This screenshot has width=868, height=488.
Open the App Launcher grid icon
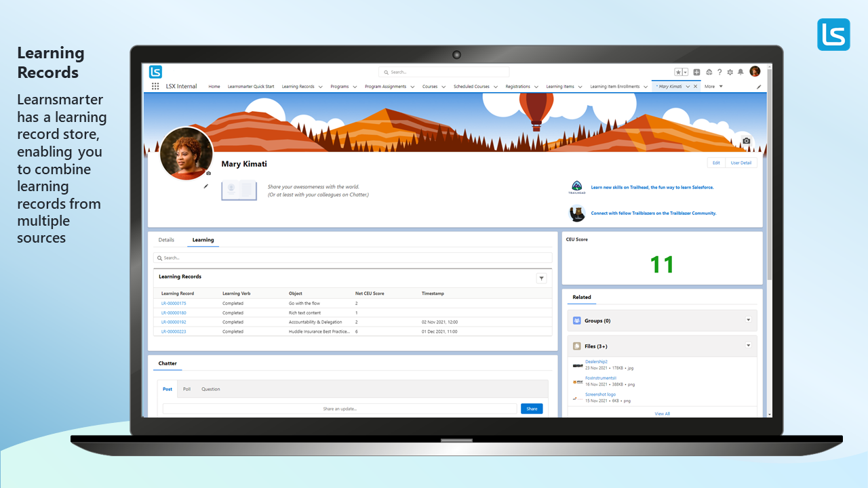155,87
